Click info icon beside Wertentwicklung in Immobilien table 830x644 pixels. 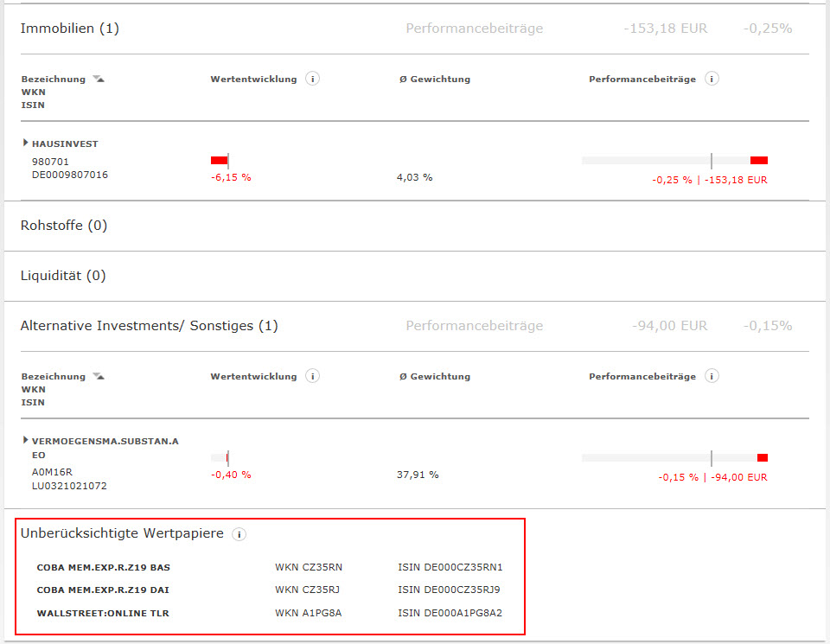pos(313,79)
